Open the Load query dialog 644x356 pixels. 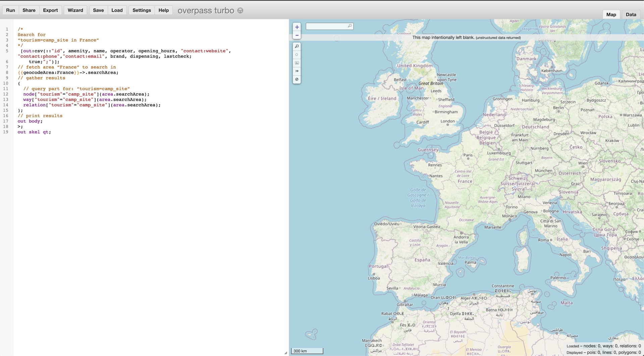coord(117,10)
